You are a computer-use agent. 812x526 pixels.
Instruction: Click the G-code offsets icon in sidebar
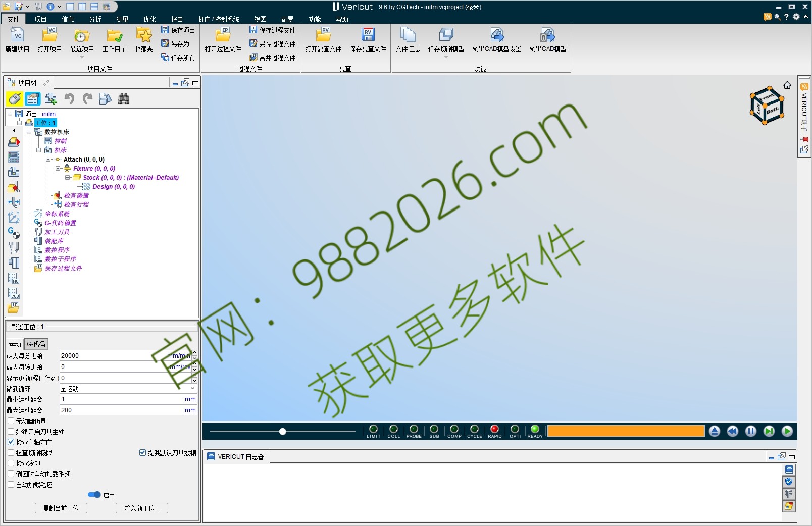pos(14,233)
